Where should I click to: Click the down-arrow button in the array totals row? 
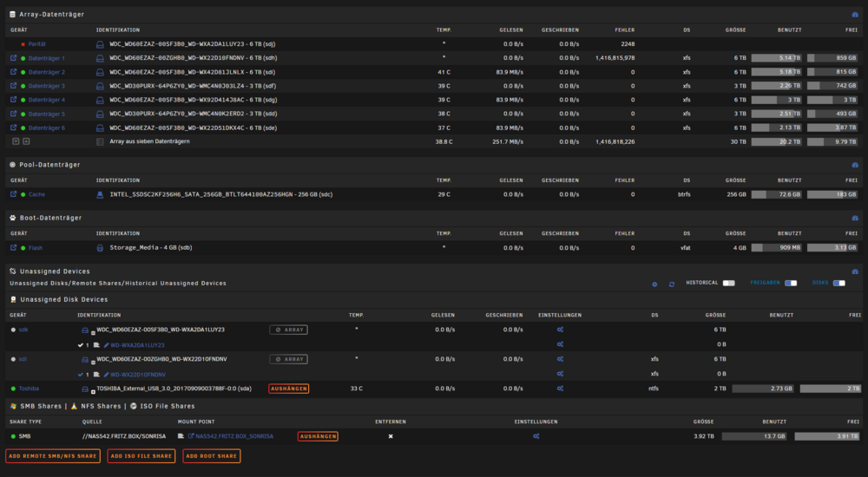coord(16,141)
